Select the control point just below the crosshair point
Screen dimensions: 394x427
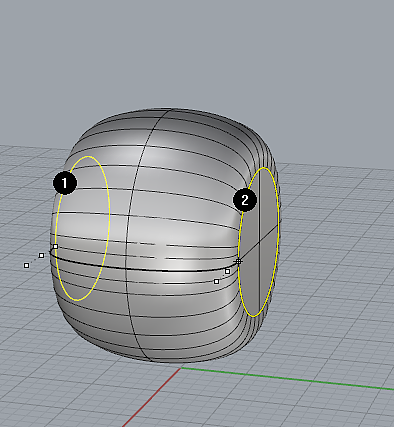227,271
